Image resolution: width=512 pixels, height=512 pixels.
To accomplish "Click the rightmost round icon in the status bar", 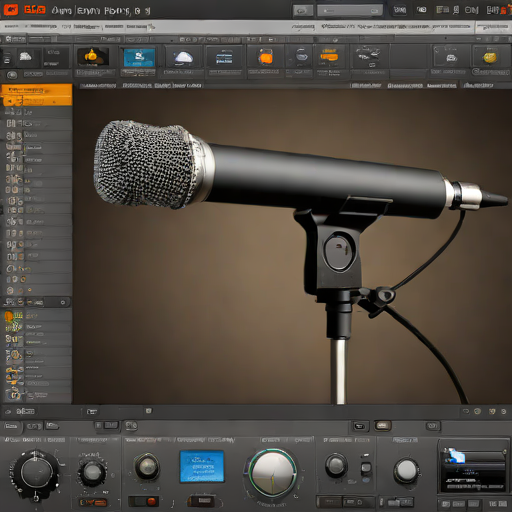I will (x=503, y=411).
